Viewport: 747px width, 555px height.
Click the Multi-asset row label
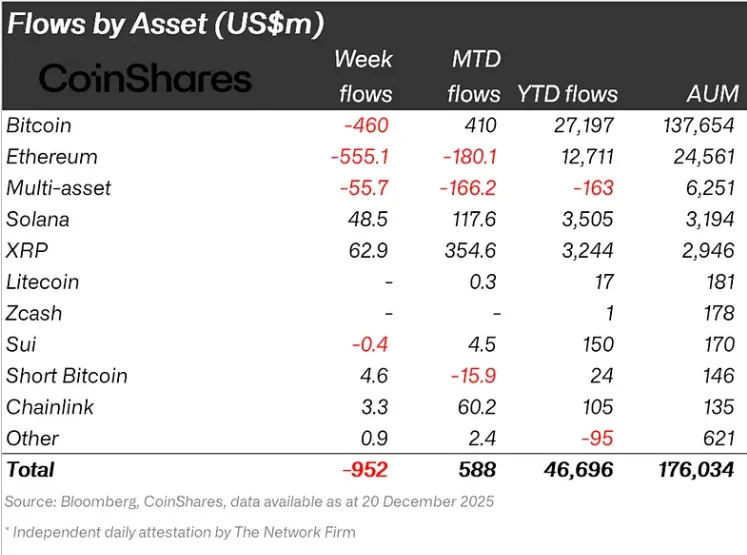(59, 188)
